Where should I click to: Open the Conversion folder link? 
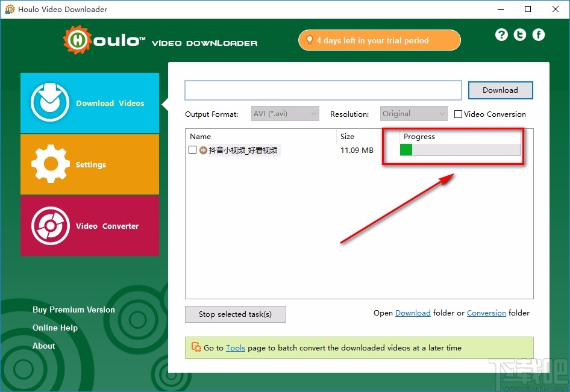click(486, 313)
